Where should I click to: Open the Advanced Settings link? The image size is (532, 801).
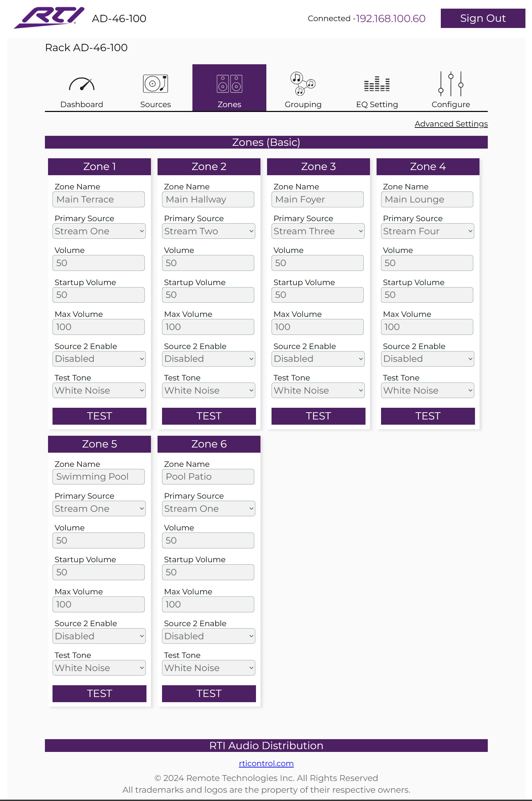(x=451, y=124)
